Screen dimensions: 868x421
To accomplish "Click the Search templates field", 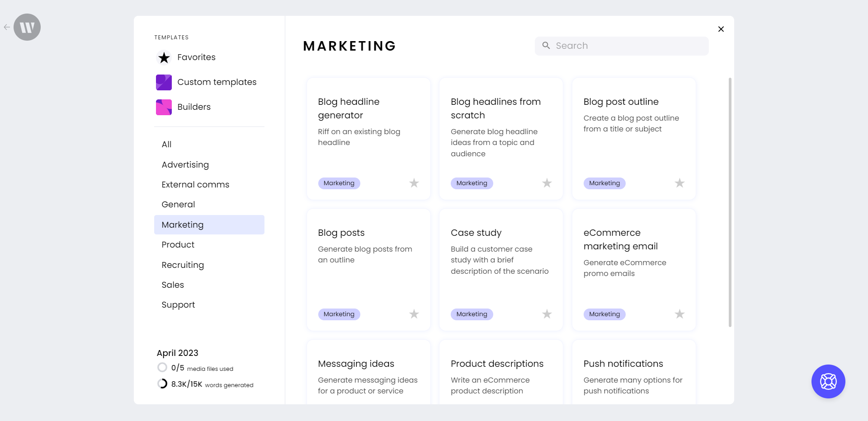I will pos(622,46).
